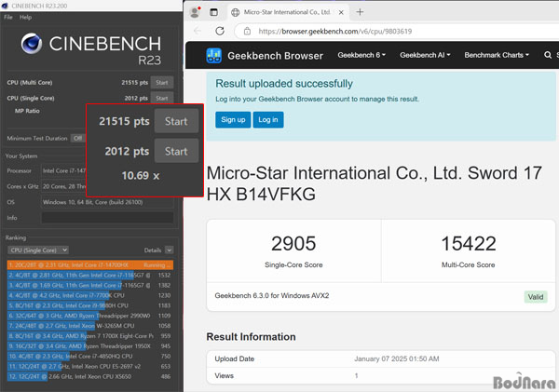559x392 pixels.
Task: Click the 2905 Single-Core Score value
Action: [x=293, y=243]
